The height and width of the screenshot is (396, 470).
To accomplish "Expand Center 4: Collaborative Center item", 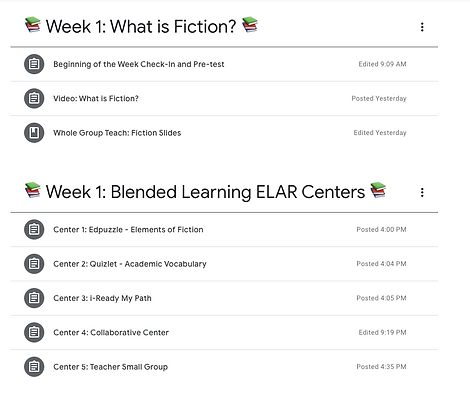I will [224, 332].
